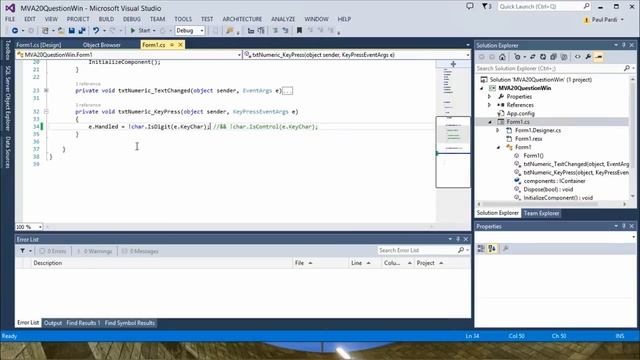Refresh the Solution Explorer
The height and width of the screenshot is (360, 640).
(x=543, y=57)
